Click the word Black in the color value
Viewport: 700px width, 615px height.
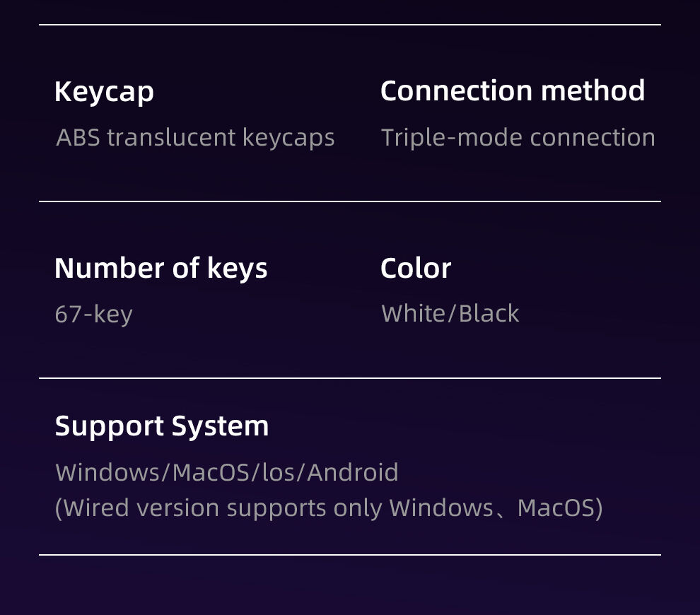pyautogui.click(x=489, y=313)
